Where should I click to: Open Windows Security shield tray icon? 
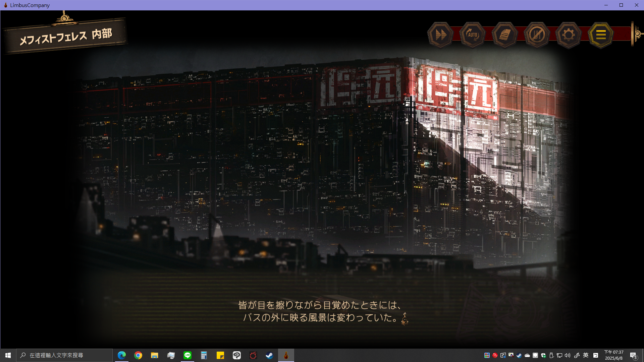(543, 355)
